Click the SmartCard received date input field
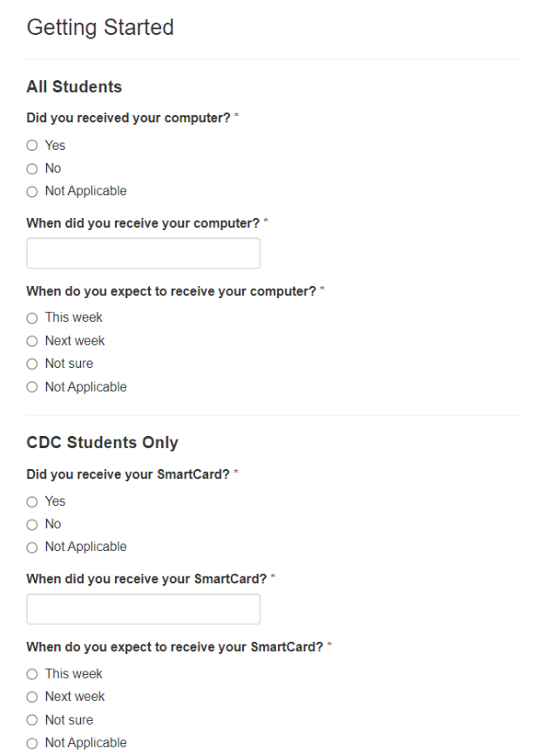The height and width of the screenshot is (756, 541). [x=143, y=610]
